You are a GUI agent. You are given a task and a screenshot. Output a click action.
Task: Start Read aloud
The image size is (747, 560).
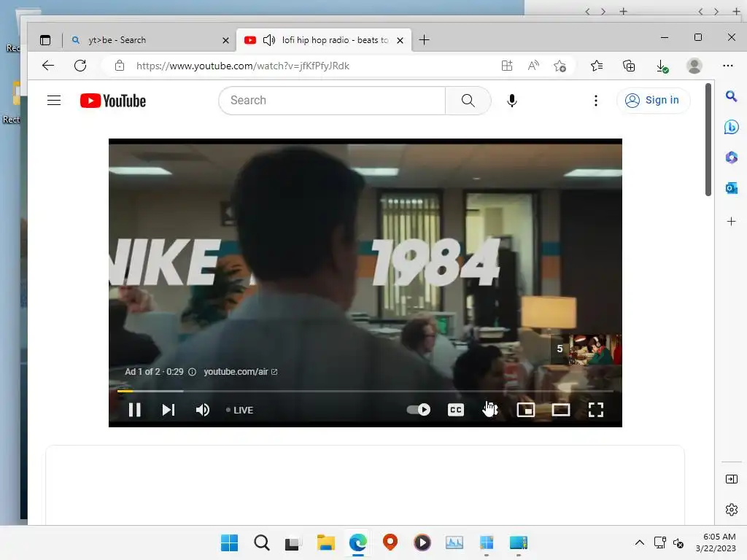533,66
